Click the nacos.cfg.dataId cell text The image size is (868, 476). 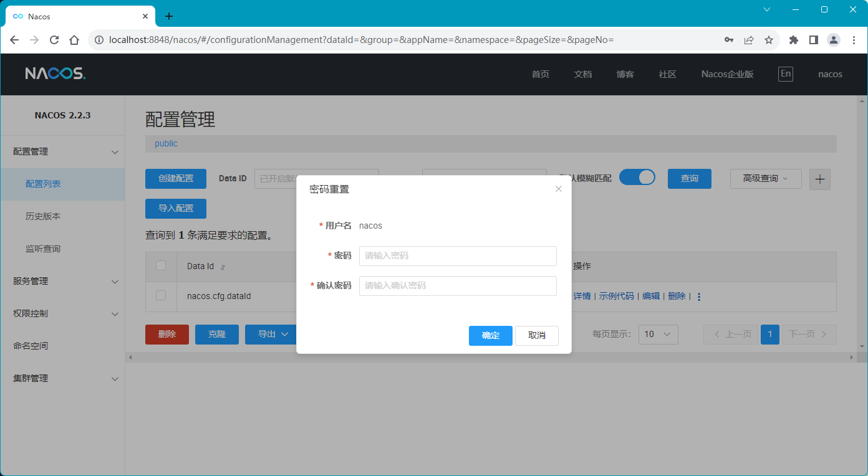219,296
